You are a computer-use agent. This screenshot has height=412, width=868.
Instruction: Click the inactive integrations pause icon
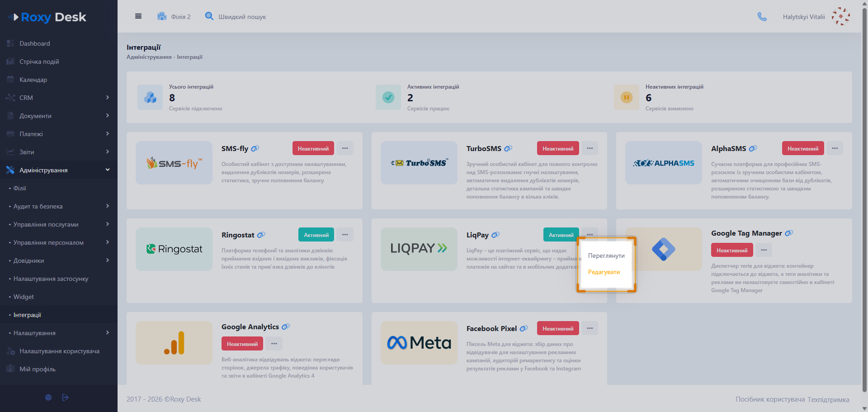coord(627,97)
